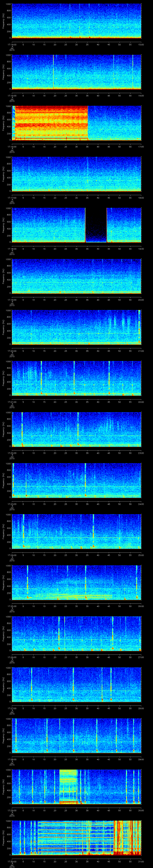Select the spectrogram plot beginning at 17:14:00

(x=76, y=21)
